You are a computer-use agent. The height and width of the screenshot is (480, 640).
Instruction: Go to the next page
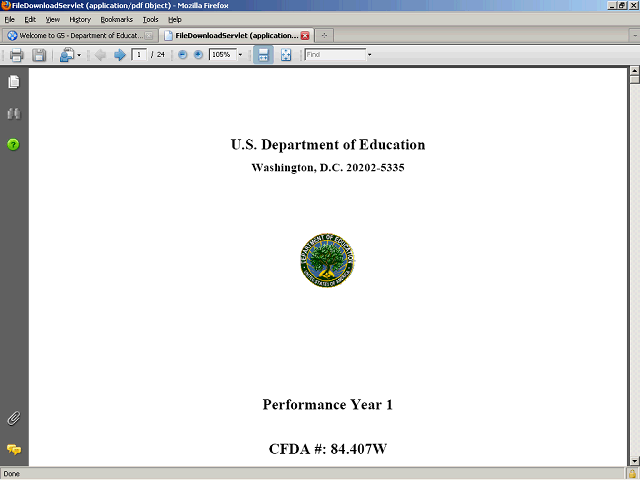120,55
